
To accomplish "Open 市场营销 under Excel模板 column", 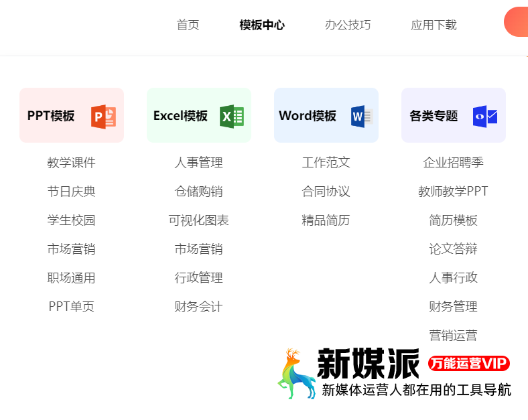I will tap(199, 249).
